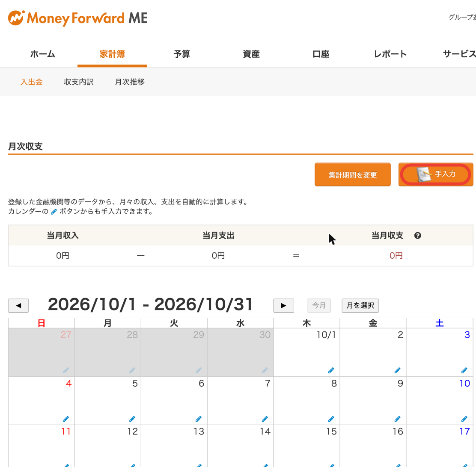Open the 収支内訳 sub-tab
This screenshot has width=476, height=467.
[x=79, y=82]
